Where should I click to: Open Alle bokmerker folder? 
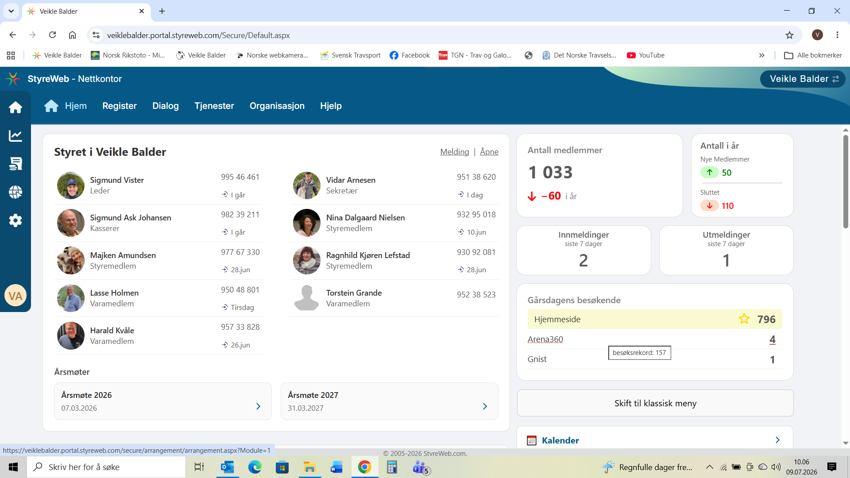coord(813,55)
